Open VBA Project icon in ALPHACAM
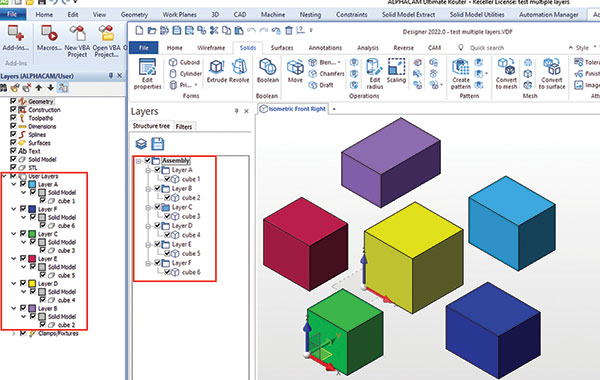 click(106, 41)
